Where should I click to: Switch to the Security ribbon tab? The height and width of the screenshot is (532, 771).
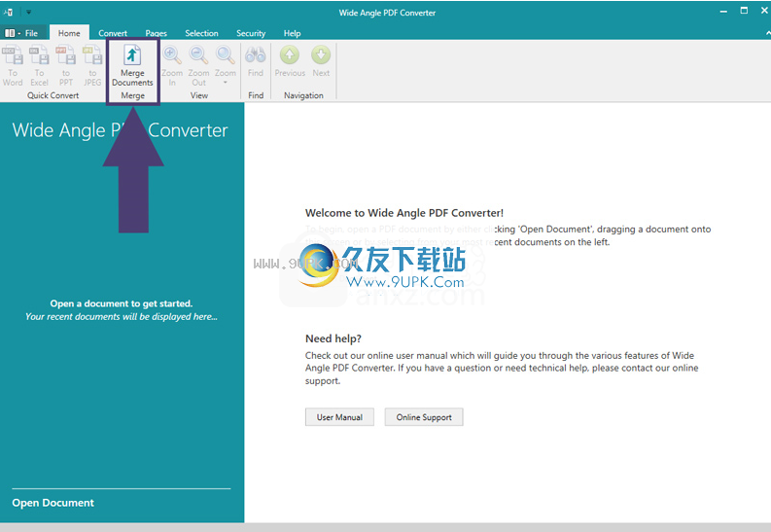click(x=251, y=33)
